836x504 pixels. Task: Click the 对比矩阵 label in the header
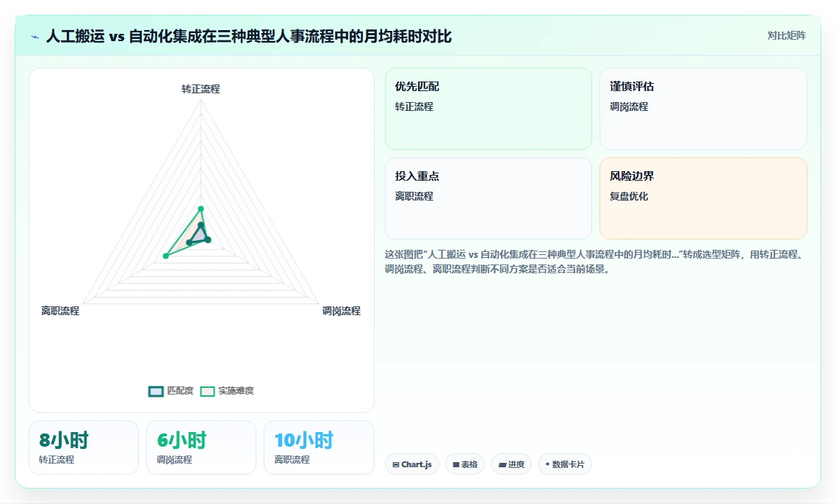point(787,36)
